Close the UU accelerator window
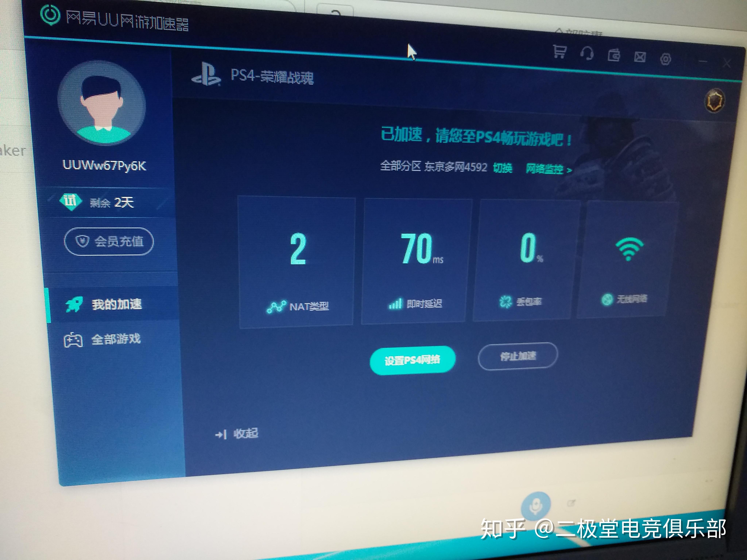 click(727, 63)
